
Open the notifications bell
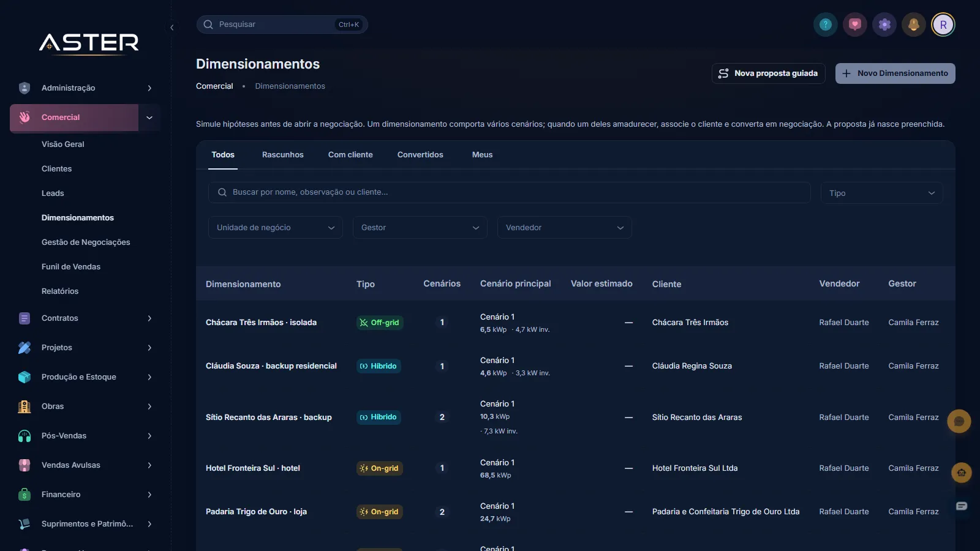tap(914, 24)
